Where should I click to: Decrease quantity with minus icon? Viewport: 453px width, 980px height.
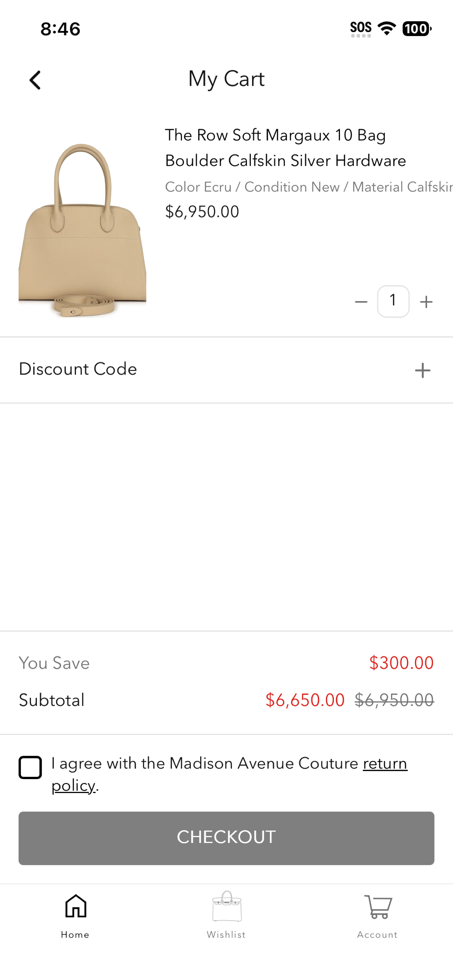coord(361,302)
